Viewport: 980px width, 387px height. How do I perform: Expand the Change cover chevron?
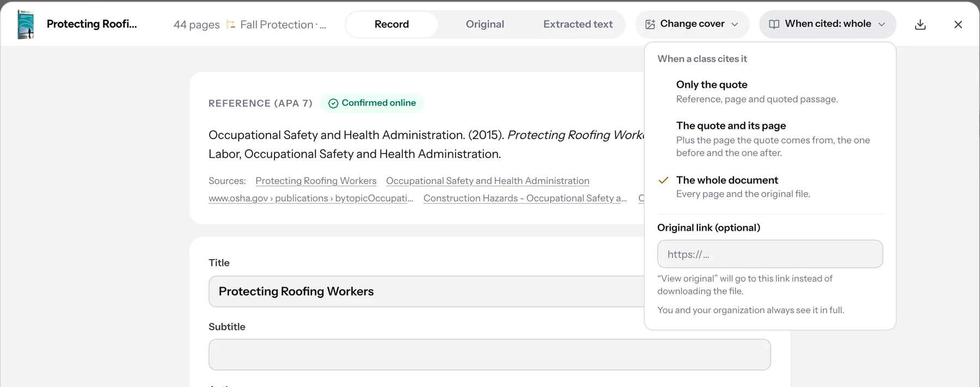point(734,24)
